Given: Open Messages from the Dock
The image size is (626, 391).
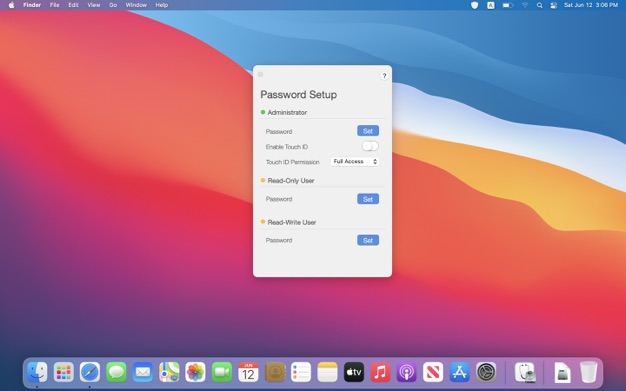Looking at the screenshot, I should point(116,372).
